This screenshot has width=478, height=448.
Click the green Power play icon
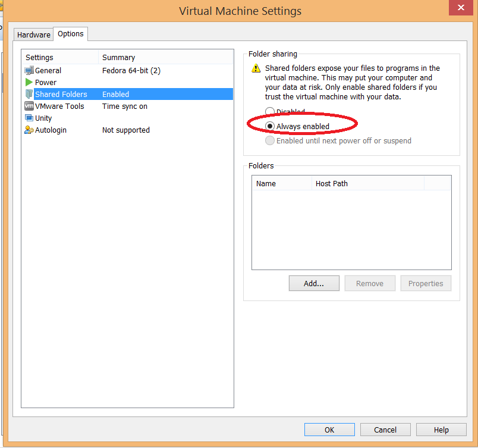(29, 82)
